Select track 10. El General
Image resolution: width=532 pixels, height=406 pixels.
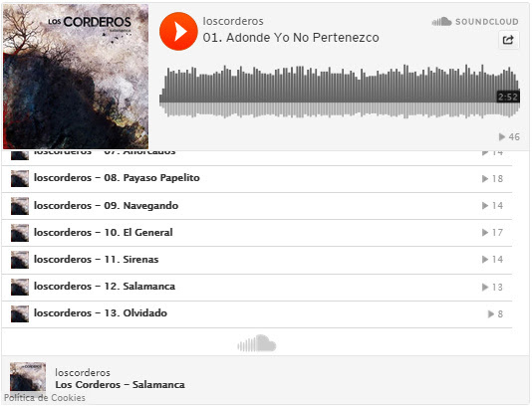(x=257, y=233)
